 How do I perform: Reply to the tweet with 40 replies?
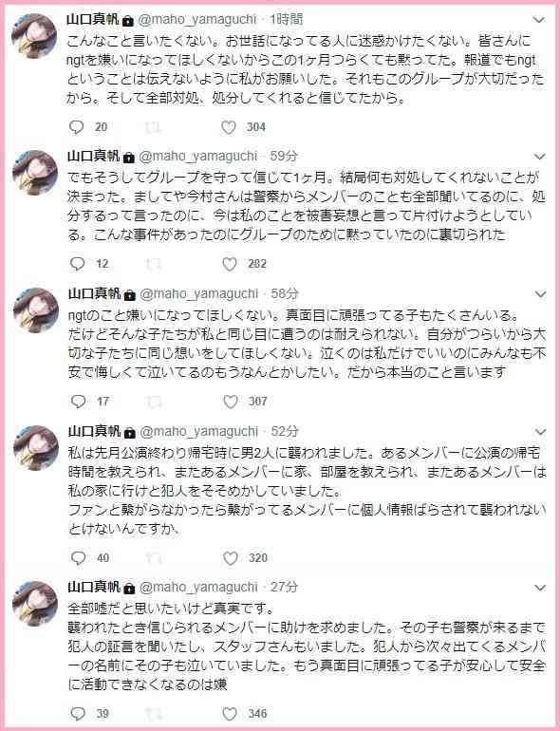78,558
